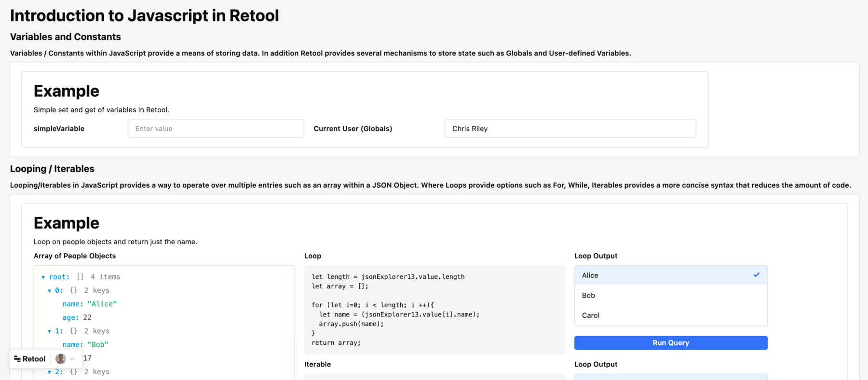Click the 'Looping / Iterables' heading
The height and width of the screenshot is (380, 868).
point(52,169)
